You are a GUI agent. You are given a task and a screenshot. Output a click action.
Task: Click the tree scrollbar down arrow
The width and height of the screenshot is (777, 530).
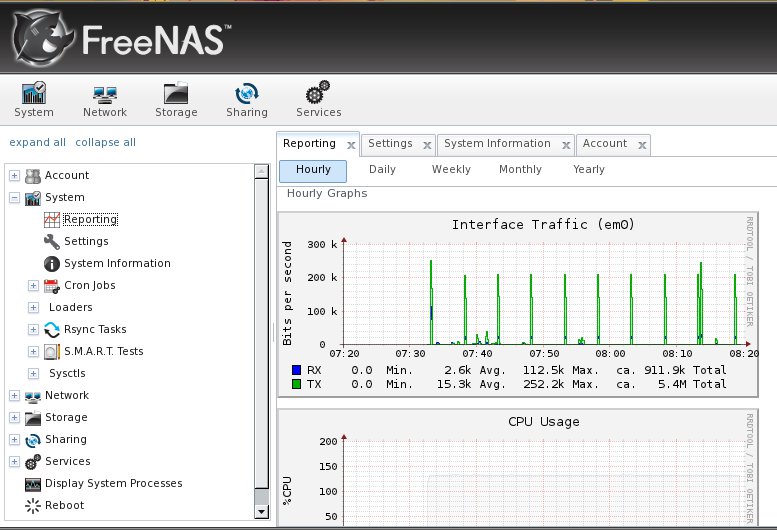pyautogui.click(x=261, y=512)
